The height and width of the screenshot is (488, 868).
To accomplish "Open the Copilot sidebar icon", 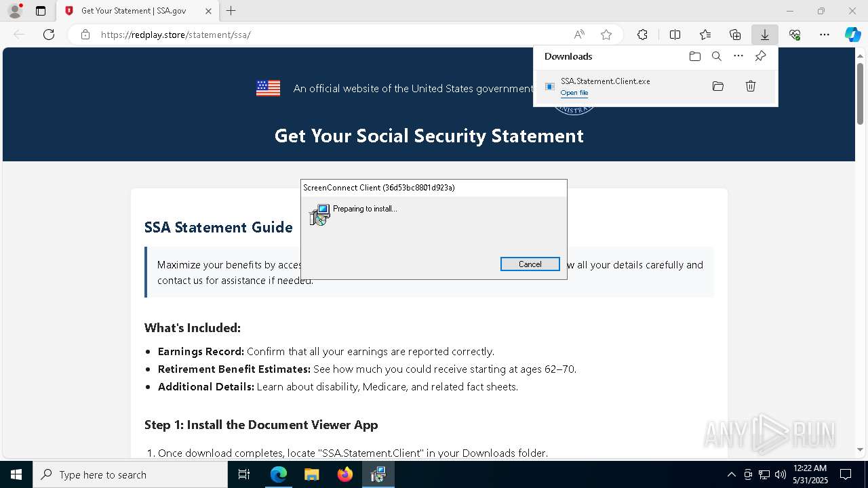I will (852, 35).
